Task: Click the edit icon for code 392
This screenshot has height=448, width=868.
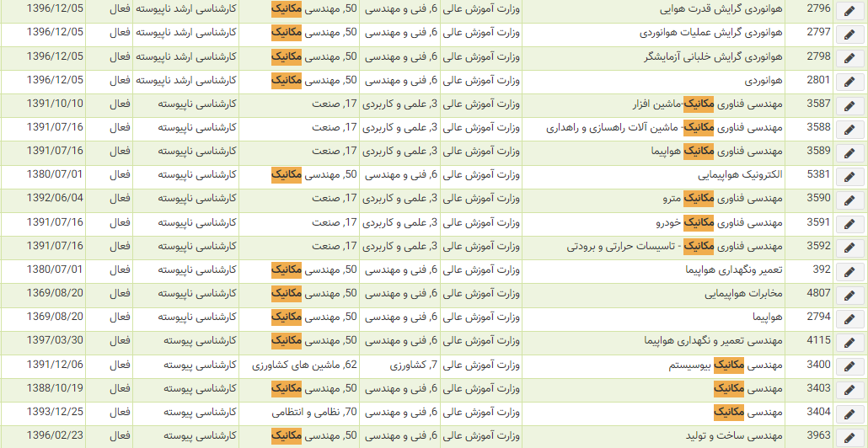Action: coord(849,270)
